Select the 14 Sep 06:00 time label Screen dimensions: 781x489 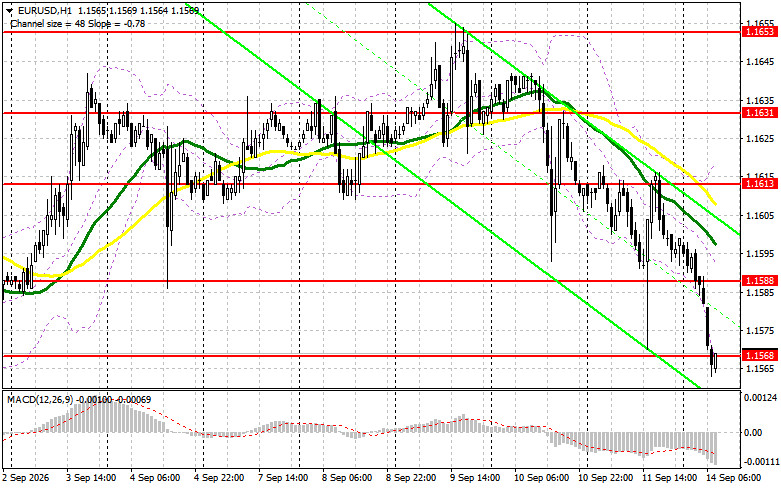[734, 478]
